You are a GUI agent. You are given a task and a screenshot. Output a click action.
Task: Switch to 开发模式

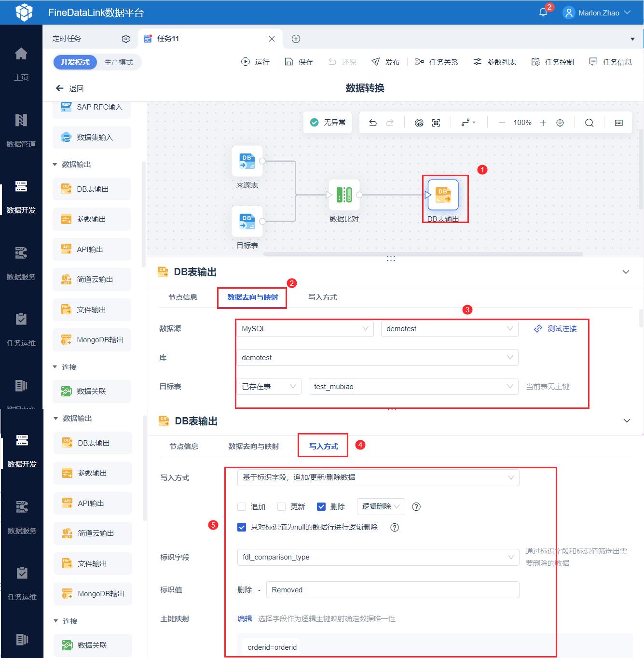[x=75, y=62]
